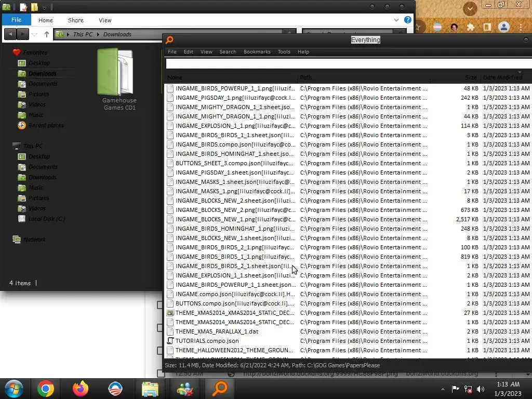Select the THEME_XMAS_PARALLAX_1.dat result row

click(348, 331)
